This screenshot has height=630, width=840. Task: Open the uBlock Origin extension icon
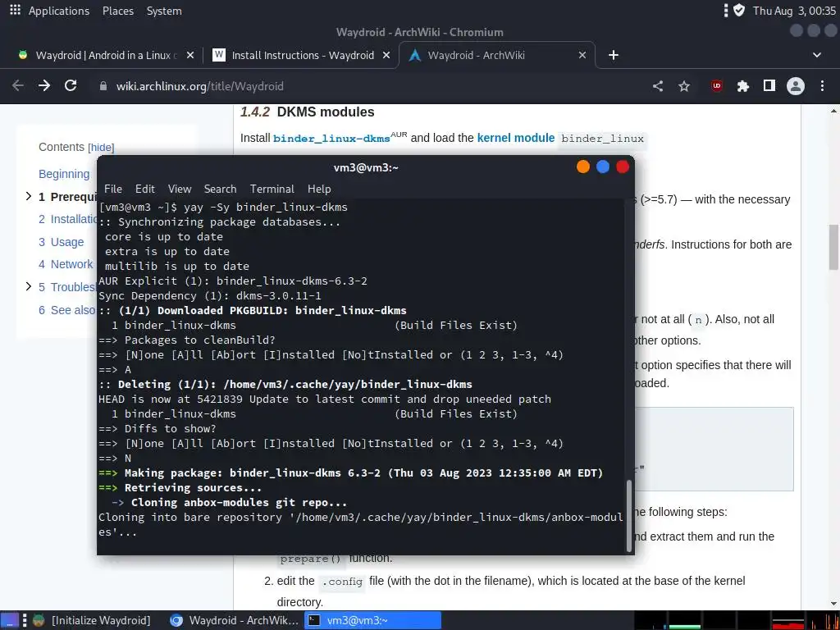click(x=717, y=85)
